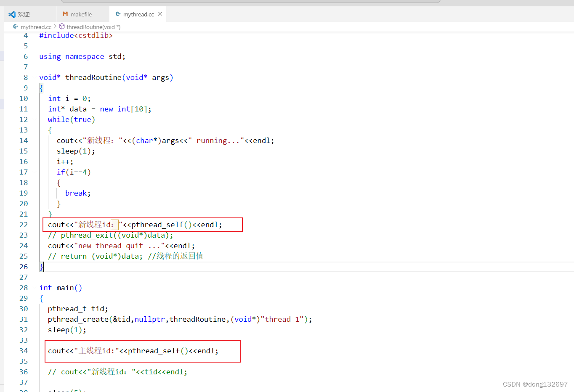Click the while(true) statement
Image resolution: width=574 pixels, height=392 pixels.
(72, 119)
